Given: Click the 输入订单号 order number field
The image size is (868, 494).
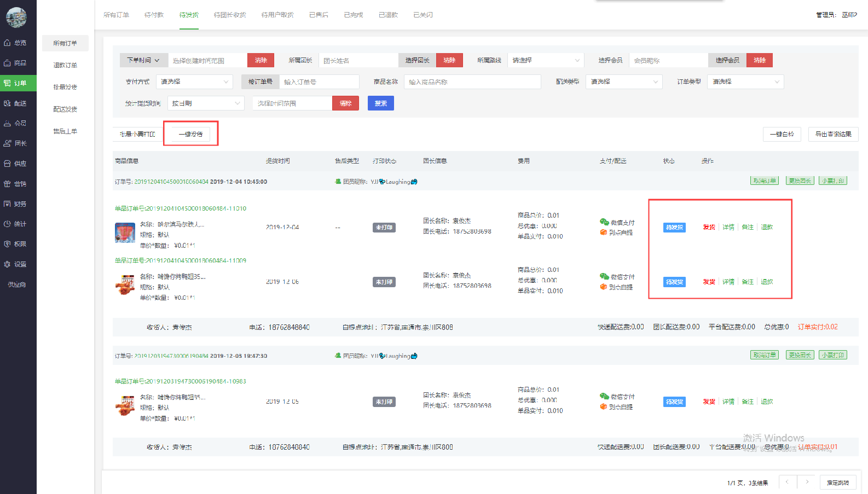Looking at the screenshot, I should click(x=319, y=82).
